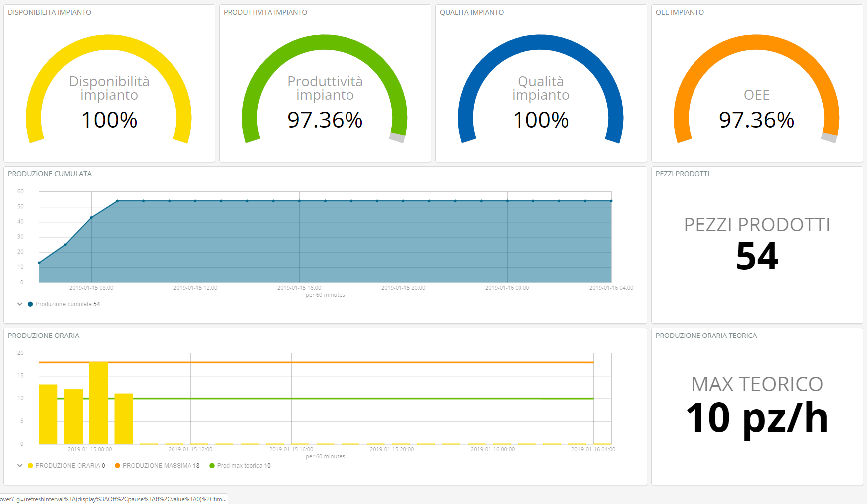Image resolution: width=867 pixels, height=504 pixels.
Task: Click the PEZZI PRODOTTI panel title
Action: coord(682,174)
